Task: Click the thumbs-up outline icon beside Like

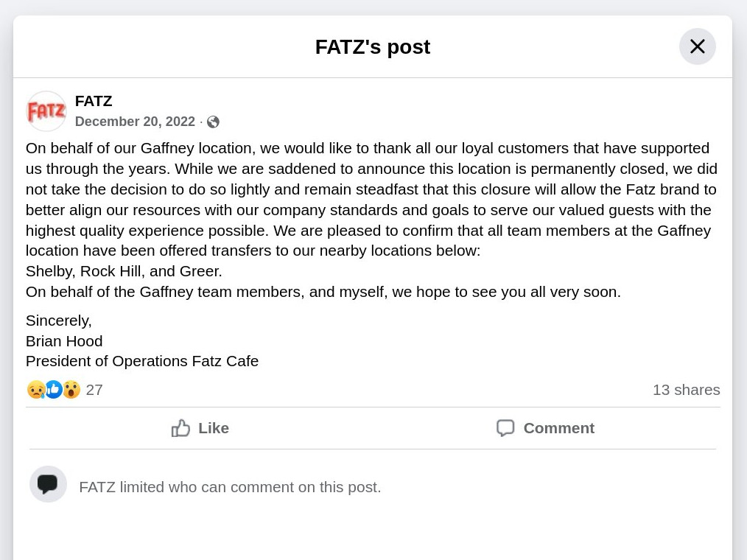Action: [x=180, y=428]
